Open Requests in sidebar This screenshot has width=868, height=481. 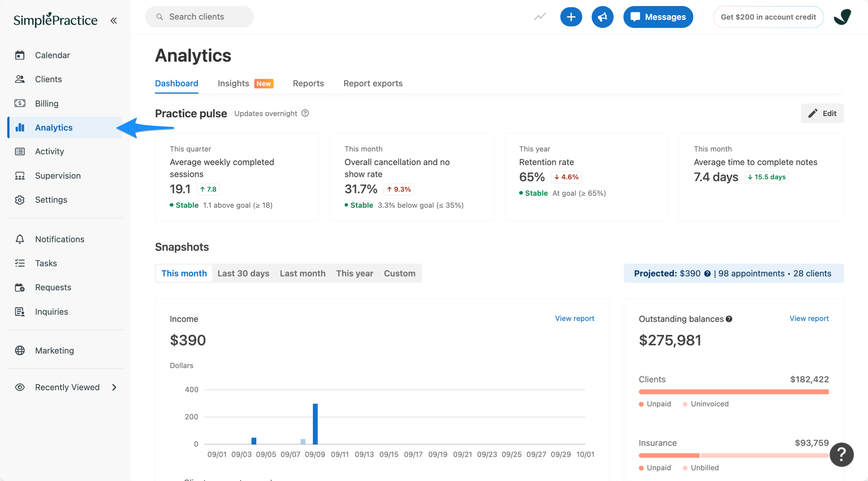(53, 287)
